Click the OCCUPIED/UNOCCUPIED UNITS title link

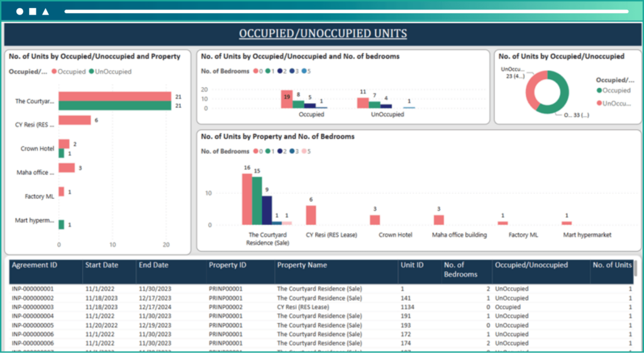pos(322,34)
